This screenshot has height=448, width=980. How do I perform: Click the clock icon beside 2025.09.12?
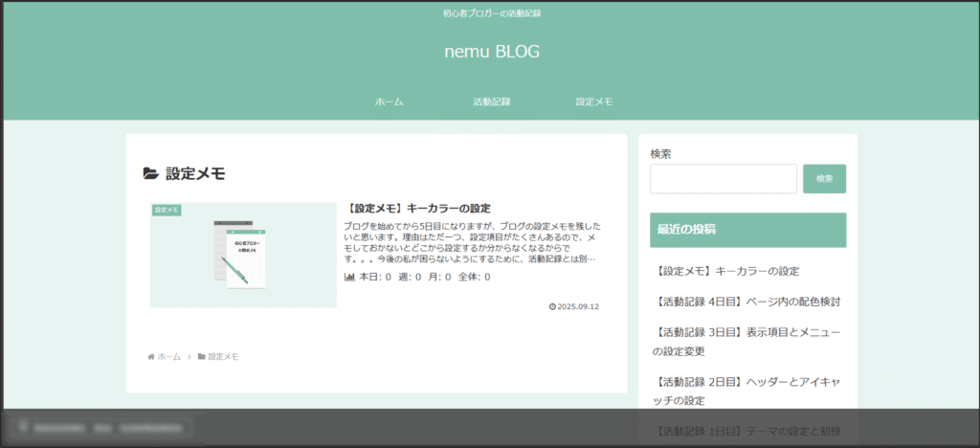(552, 307)
